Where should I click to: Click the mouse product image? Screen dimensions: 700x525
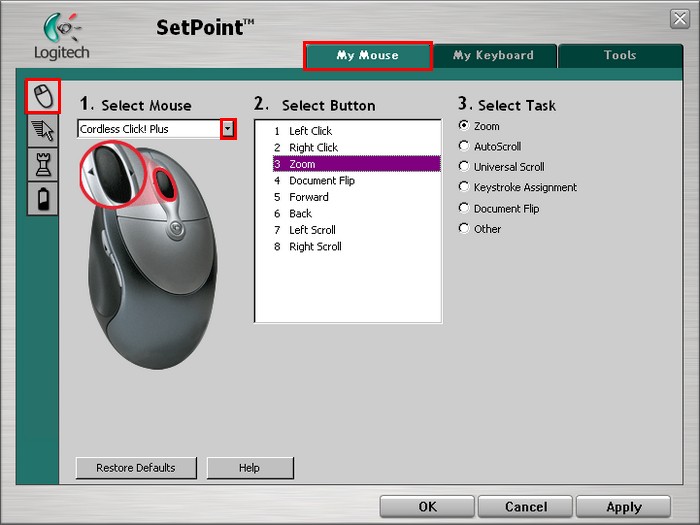point(150,257)
